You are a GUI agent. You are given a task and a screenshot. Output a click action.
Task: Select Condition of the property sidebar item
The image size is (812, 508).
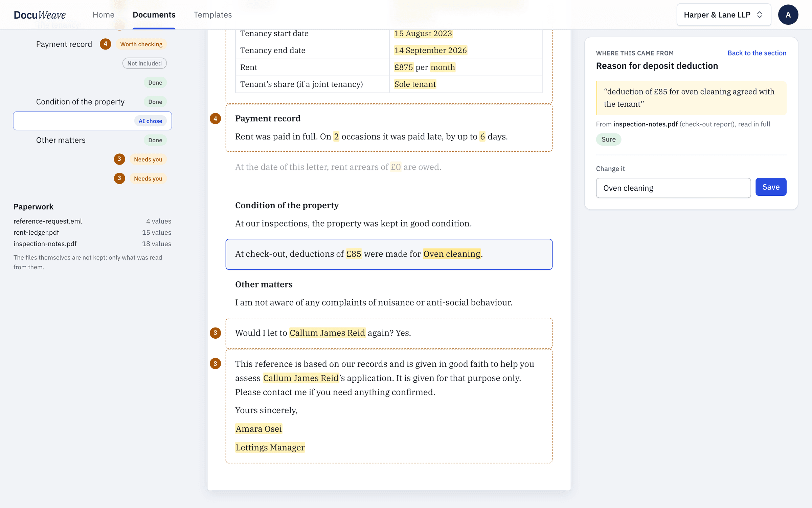point(80,102)
